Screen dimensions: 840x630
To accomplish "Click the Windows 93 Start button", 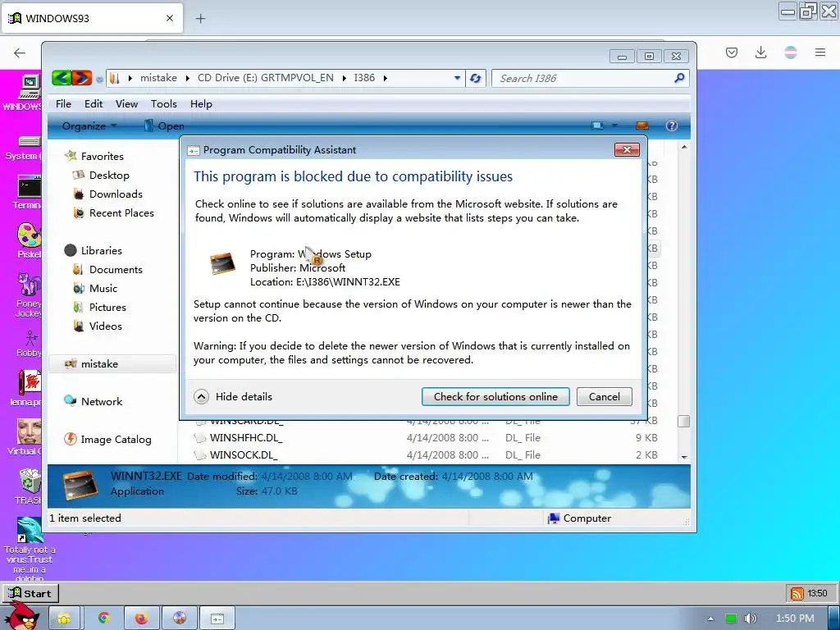I will click(30, 594).
